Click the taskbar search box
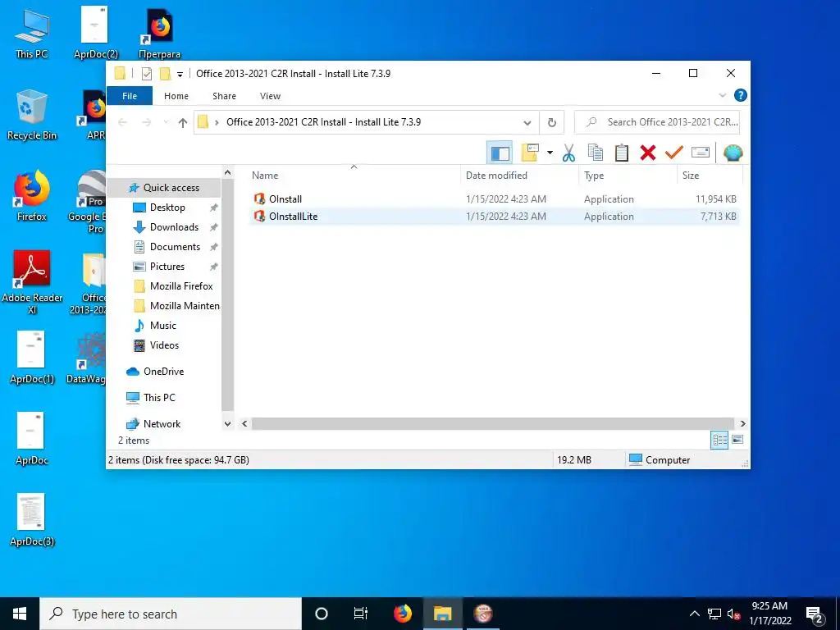 click(x=171, y=614)
